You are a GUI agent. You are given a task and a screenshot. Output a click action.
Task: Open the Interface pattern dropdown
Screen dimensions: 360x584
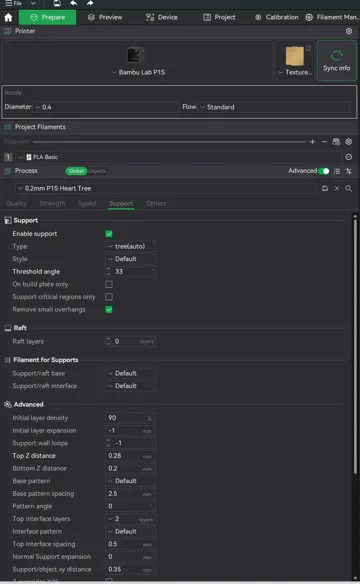(x=130, y=531)
